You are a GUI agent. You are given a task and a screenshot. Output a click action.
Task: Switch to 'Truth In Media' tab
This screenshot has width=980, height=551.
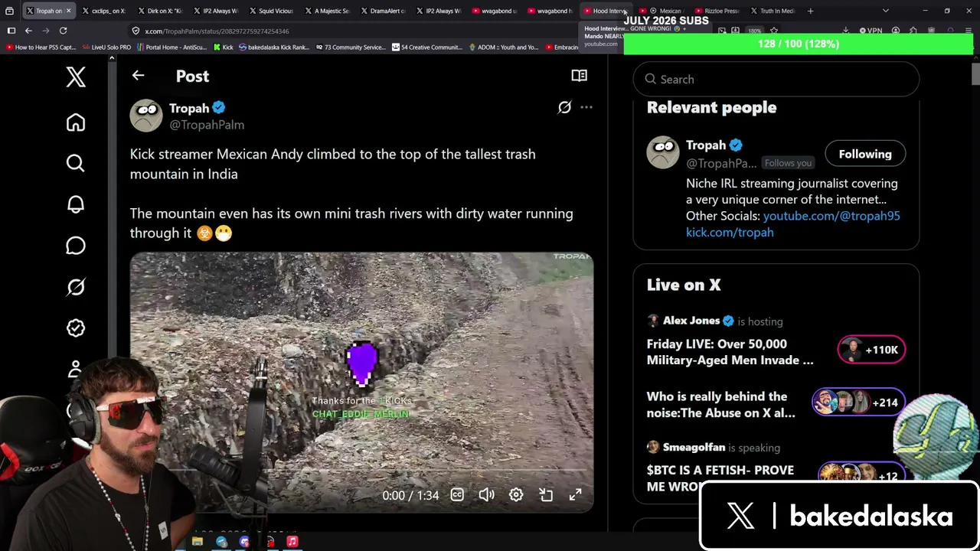pos(772,11)
